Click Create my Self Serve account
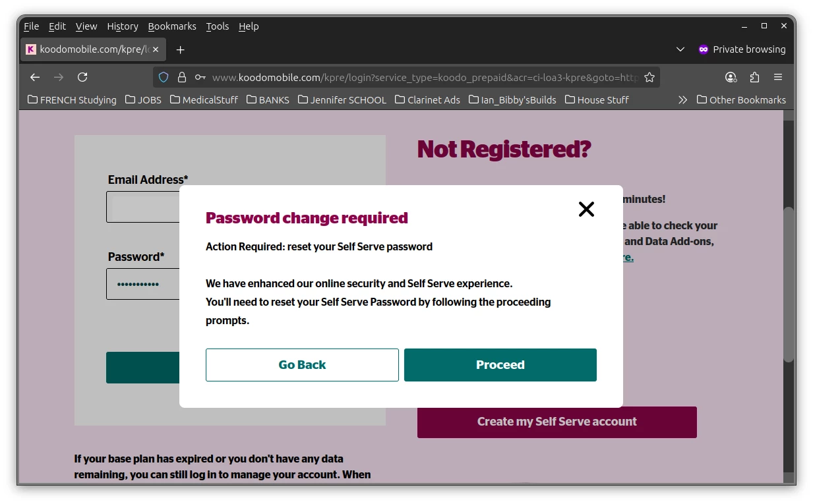 pos(557,422)
